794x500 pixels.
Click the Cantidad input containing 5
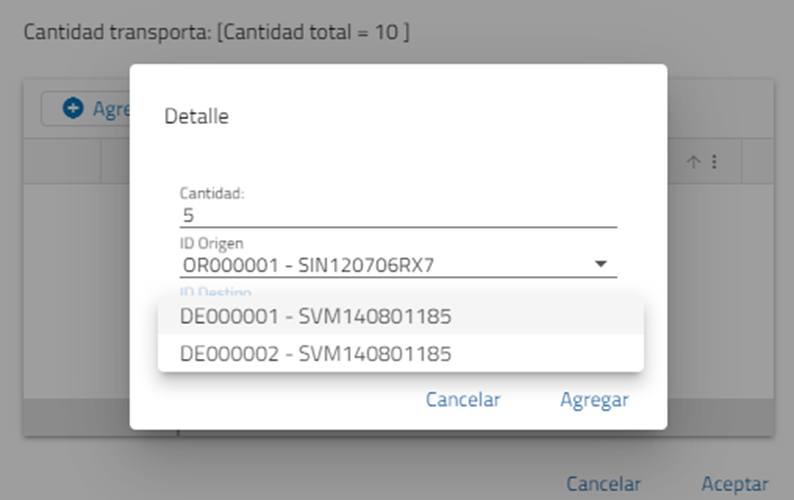coord(397,215)
